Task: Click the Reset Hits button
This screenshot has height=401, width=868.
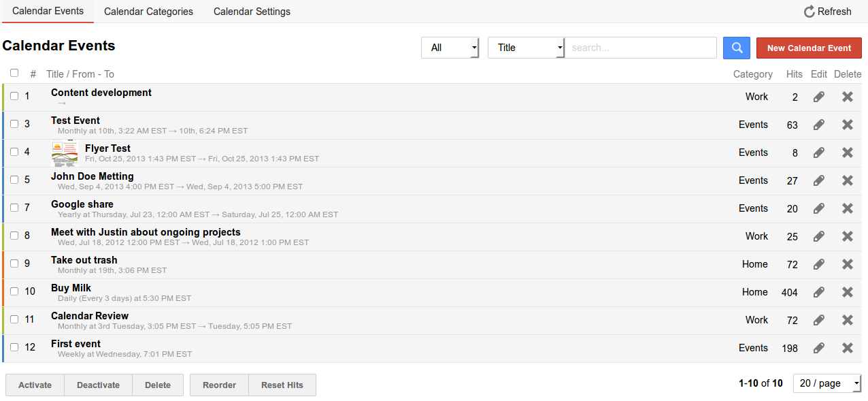Action: (x=282, y=385)
